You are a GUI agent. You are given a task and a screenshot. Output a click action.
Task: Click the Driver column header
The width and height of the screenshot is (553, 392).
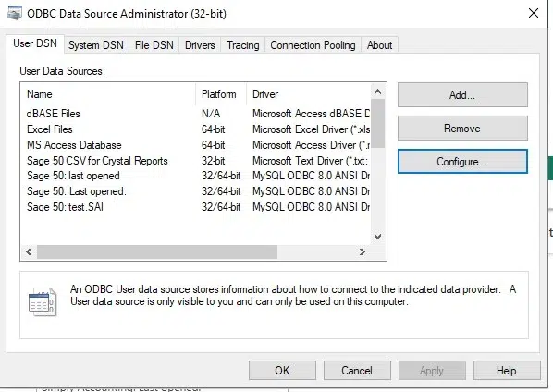pyautogui.click(x=309, y=94)
